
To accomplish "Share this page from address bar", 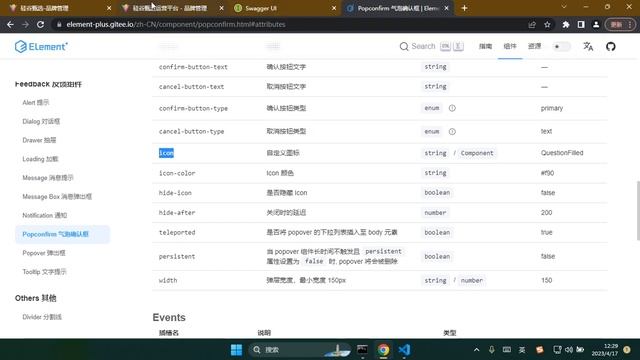I will tap(532, 24).
